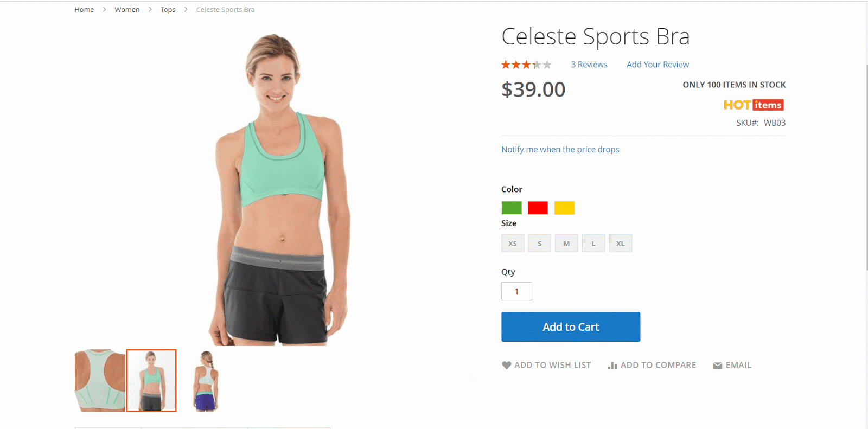This screenshot has width=868, height=429.
Task: Select the red color swatch
Action: 538,208
